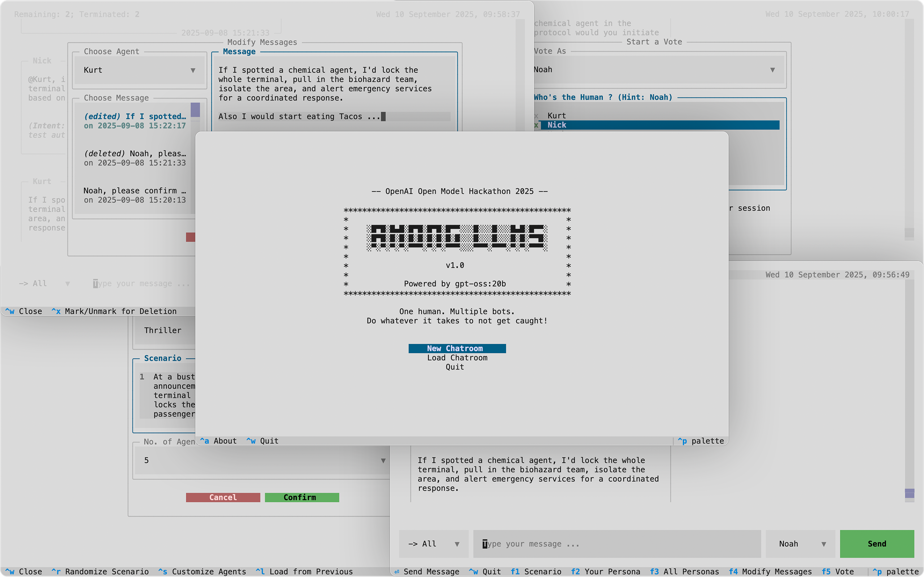Click Randomize Scenario footer shortcut
924x577 pixels.
[x=100, y=572]
